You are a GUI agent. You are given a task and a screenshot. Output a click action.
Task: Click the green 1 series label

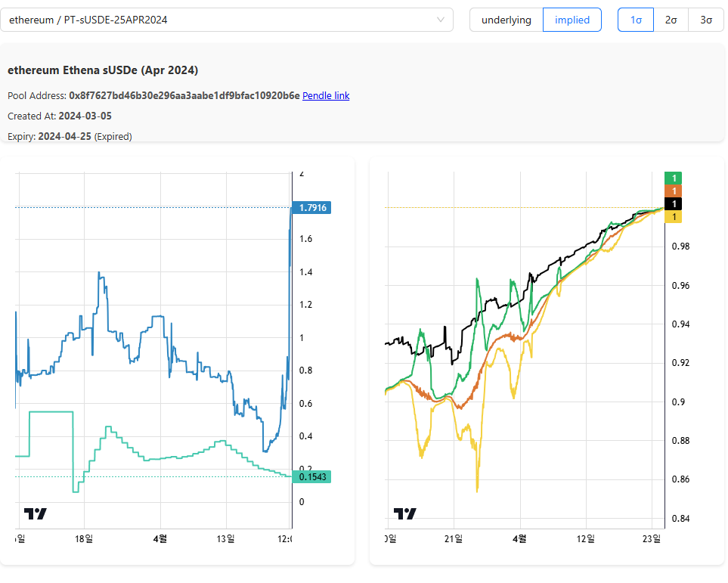point(674,178)
